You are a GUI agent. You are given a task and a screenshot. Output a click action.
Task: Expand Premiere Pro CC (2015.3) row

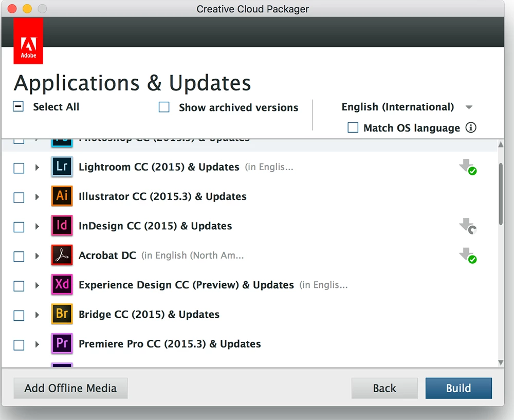click(x=37, y=344)
